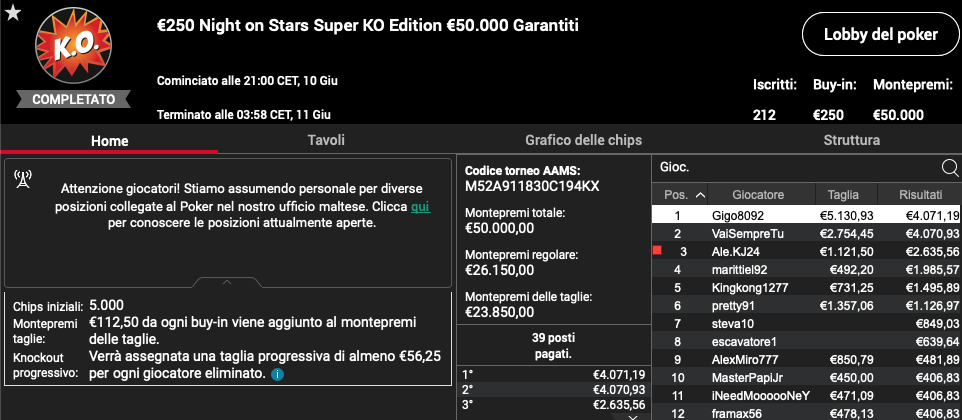Sort players by Risultati column
The height and width of the screenshot is (420, 962).
click(x=920, y=195)
